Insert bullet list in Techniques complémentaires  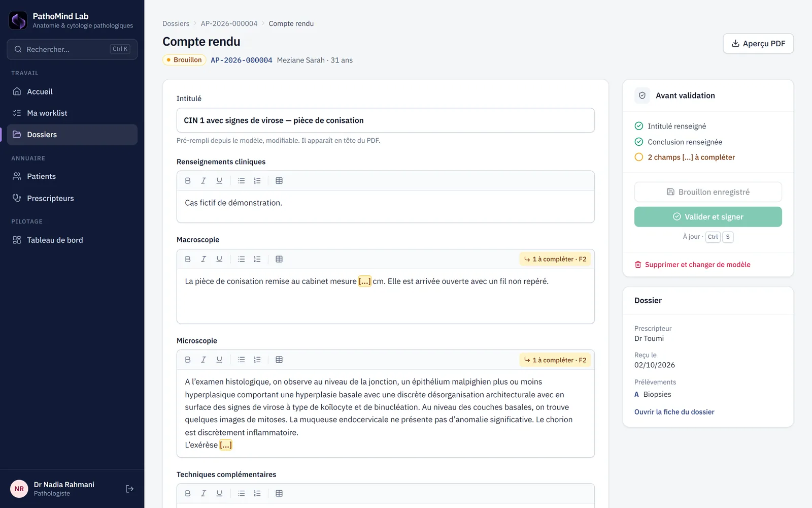[x=242, y=493]
